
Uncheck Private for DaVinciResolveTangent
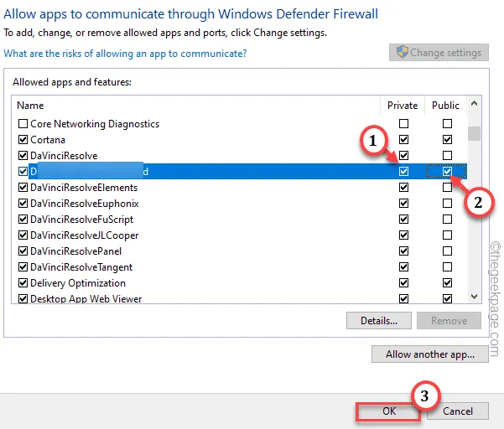[403, 266]
